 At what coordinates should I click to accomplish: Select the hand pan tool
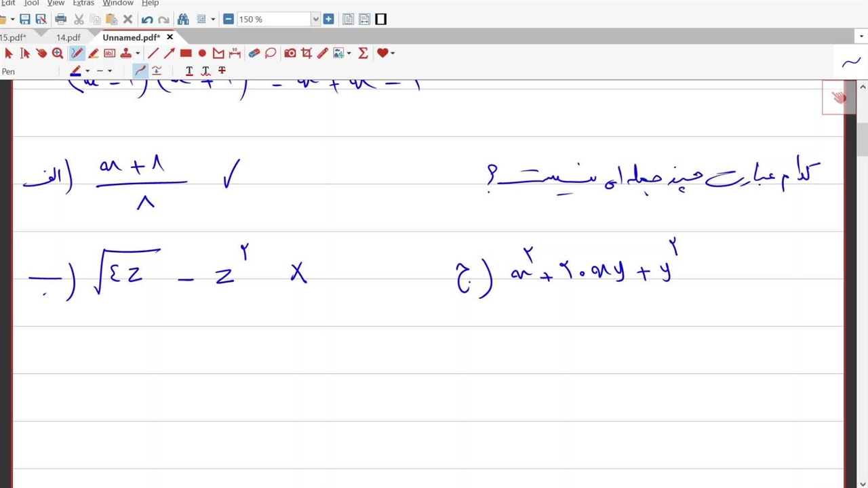[41, 53]
